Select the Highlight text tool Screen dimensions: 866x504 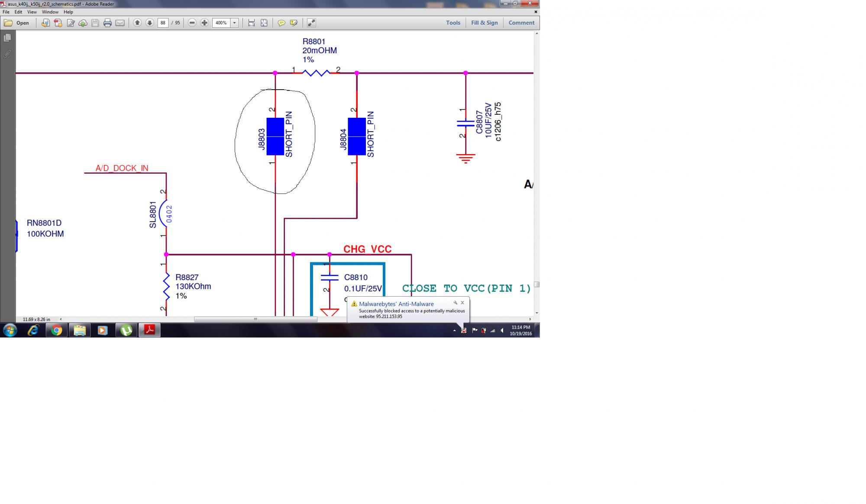point(294,23)
